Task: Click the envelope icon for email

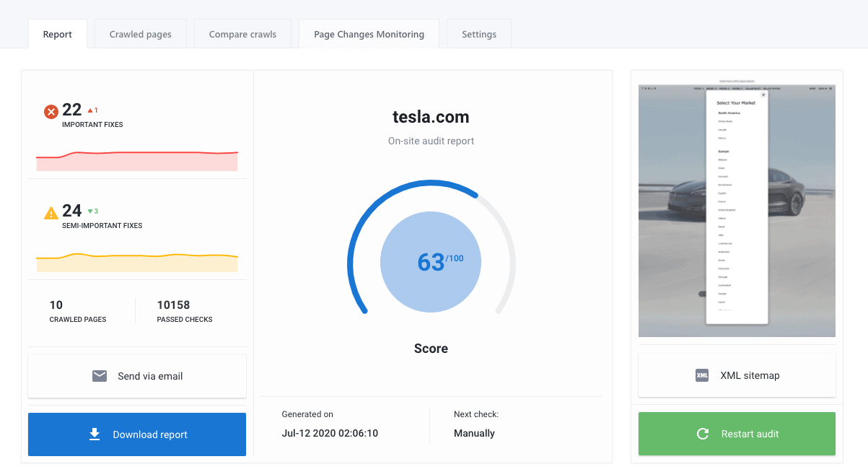Action: (100, 376)
